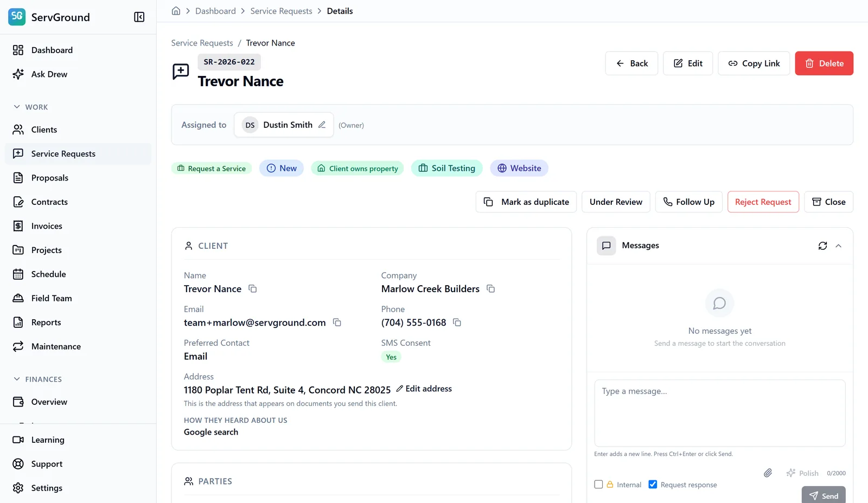Uncheck Request response checkbox
Image resolution: width=868 pixels, height=503 pixels.
653,485
